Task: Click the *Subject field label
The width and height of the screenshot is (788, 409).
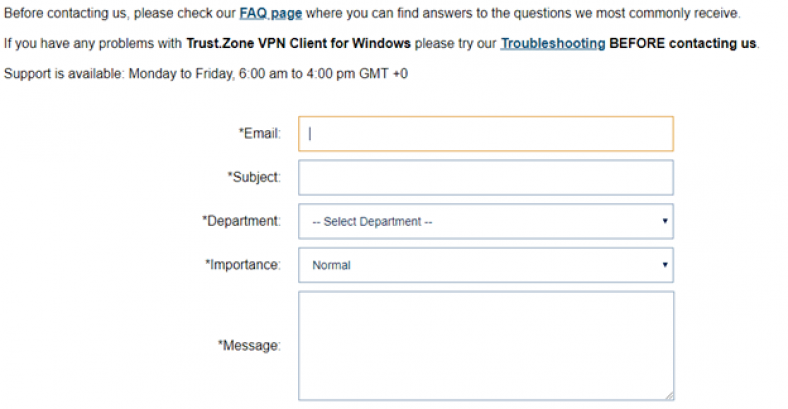Action: 254,177
